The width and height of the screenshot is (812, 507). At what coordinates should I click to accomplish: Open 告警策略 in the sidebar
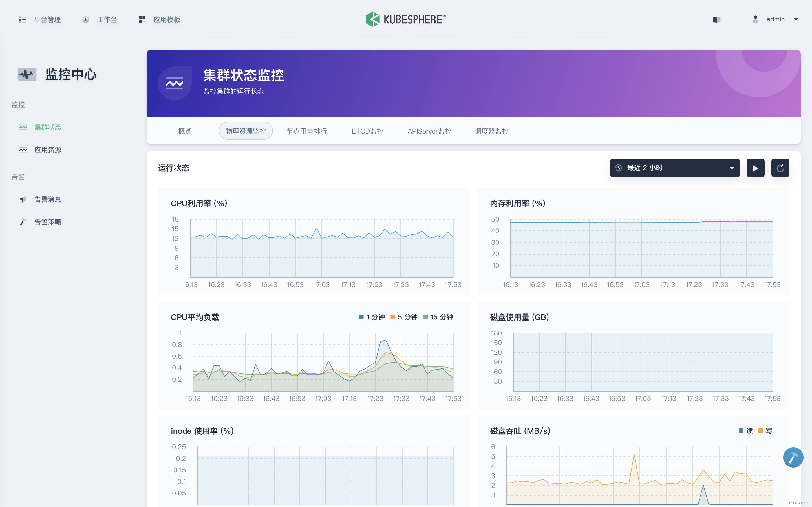pyautogui.click(x=48, y=222)
